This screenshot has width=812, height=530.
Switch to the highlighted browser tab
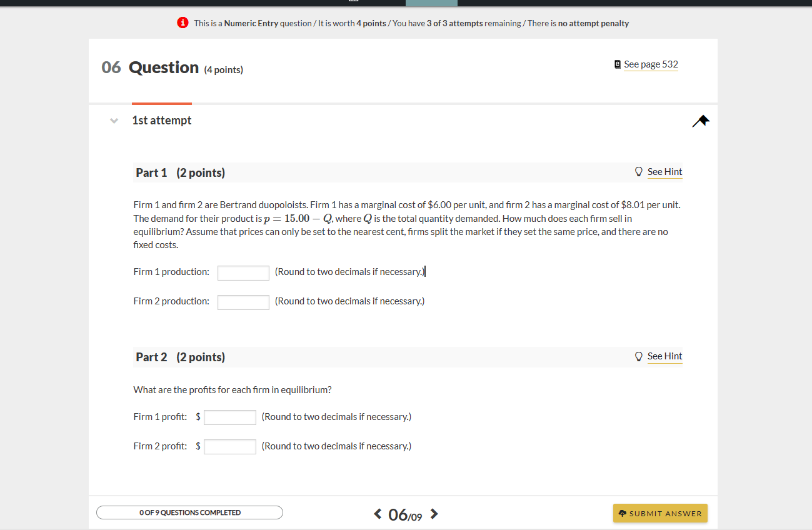coord(431,3)
